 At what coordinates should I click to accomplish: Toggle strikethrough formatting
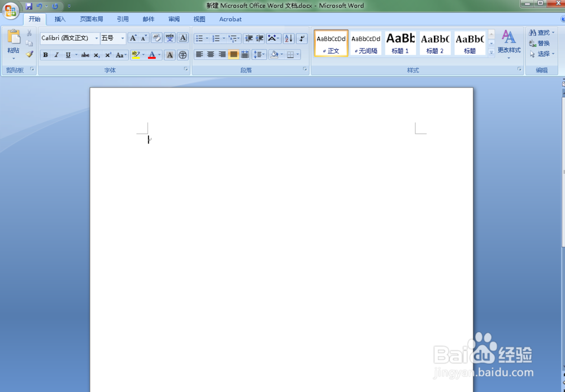click(85, 55)
